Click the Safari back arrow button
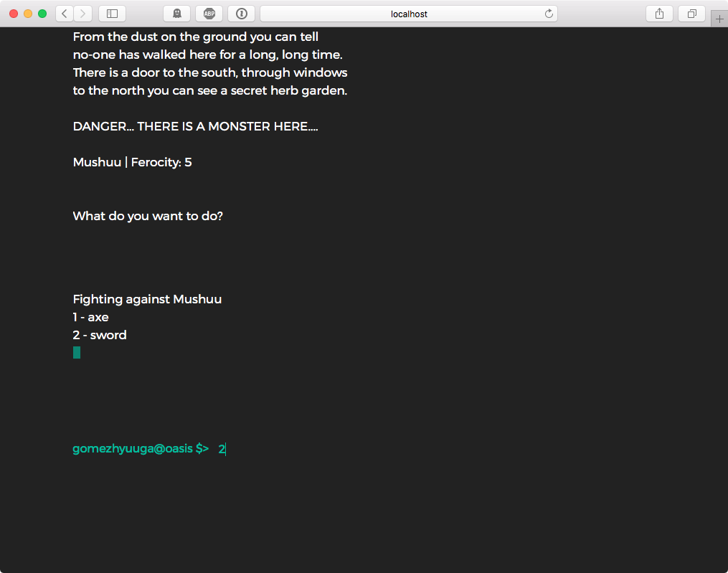This screenshot has width=728, height=573. (65, 14)
